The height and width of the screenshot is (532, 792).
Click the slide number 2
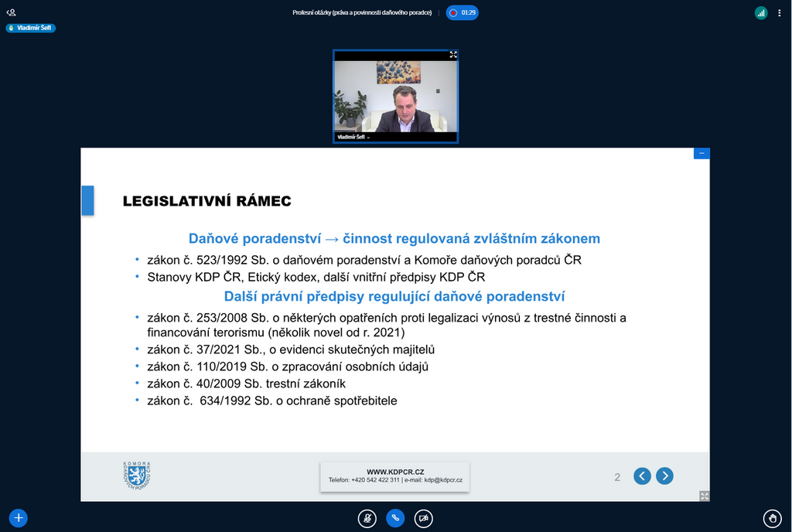click(x=617, y=477)
